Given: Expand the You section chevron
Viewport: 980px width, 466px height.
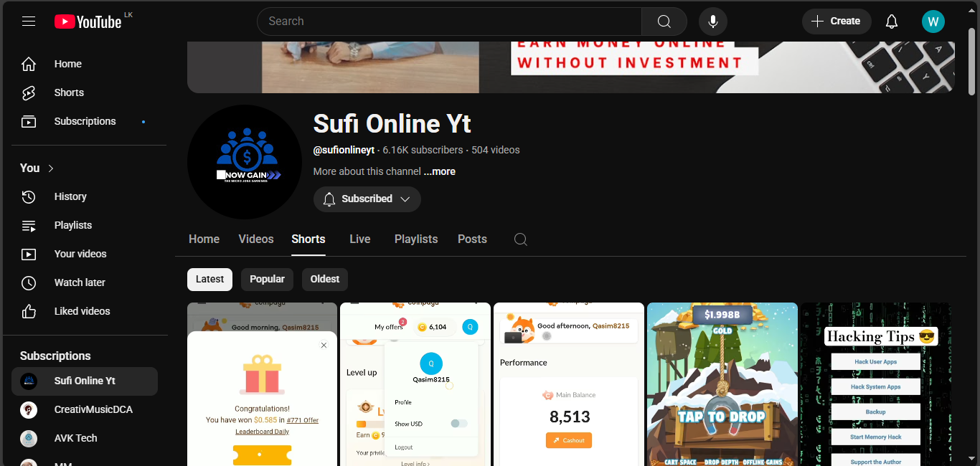Looking at the screenshot, I should [51, 168].
